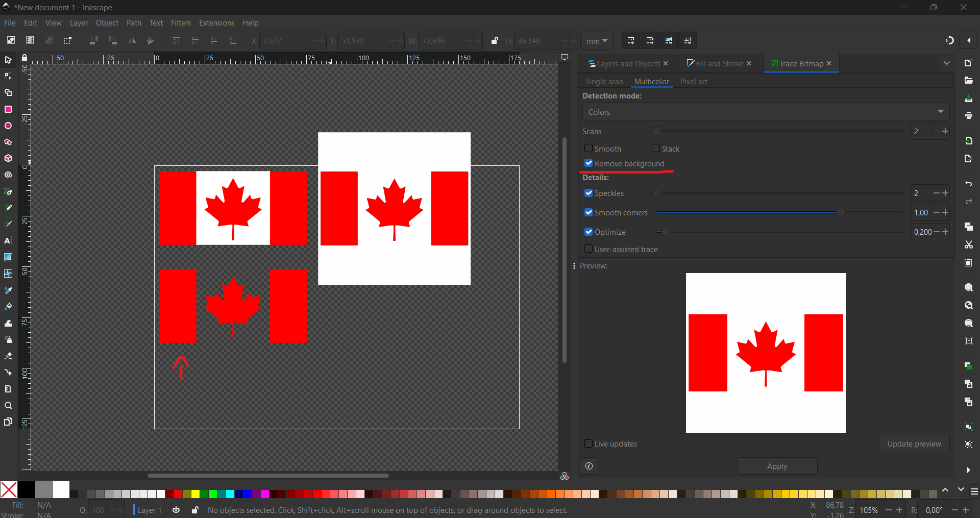Toggle Layer 1 lock in status bar
Image resolution: width=980 pixels, height=518 pixels.
coord(195,510)
